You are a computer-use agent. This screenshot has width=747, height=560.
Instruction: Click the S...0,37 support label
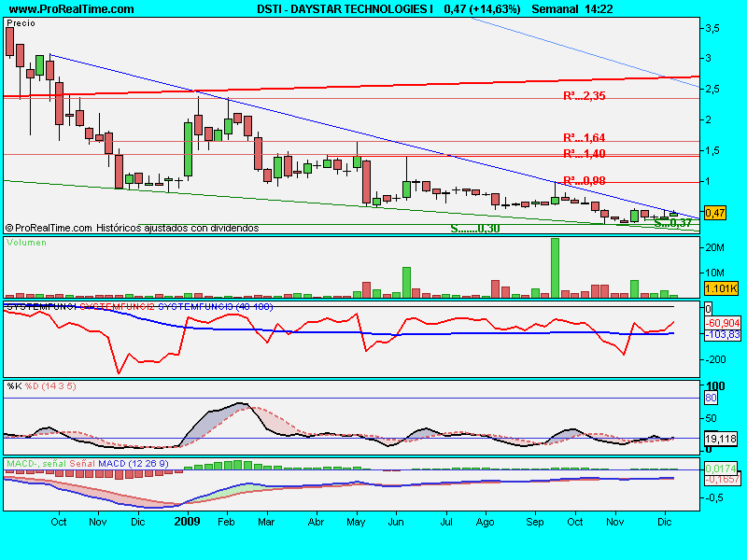(x=672, y=223)
